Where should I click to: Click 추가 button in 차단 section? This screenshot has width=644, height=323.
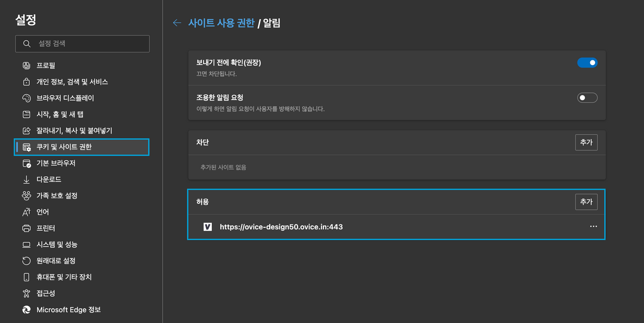586,143
